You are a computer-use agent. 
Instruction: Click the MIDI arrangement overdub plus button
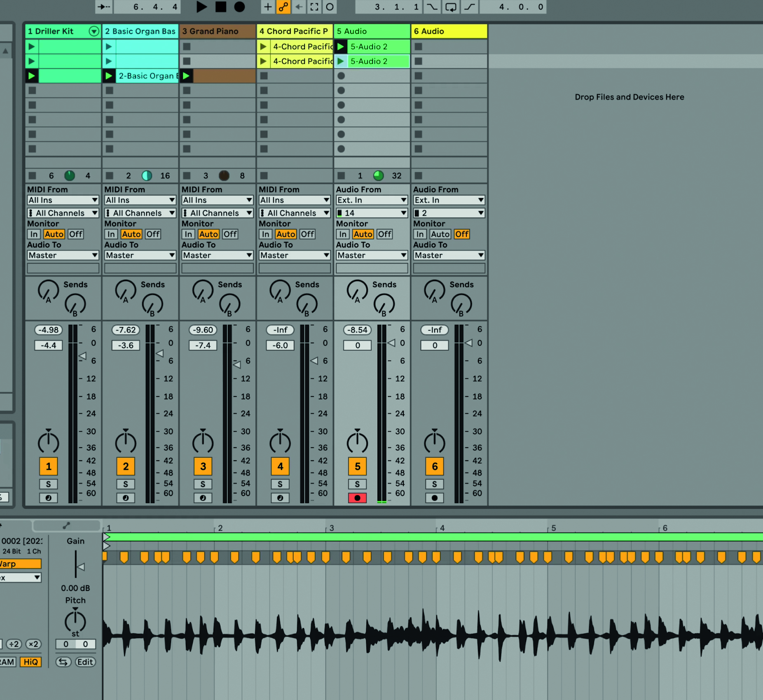click(x=268, y=7)
